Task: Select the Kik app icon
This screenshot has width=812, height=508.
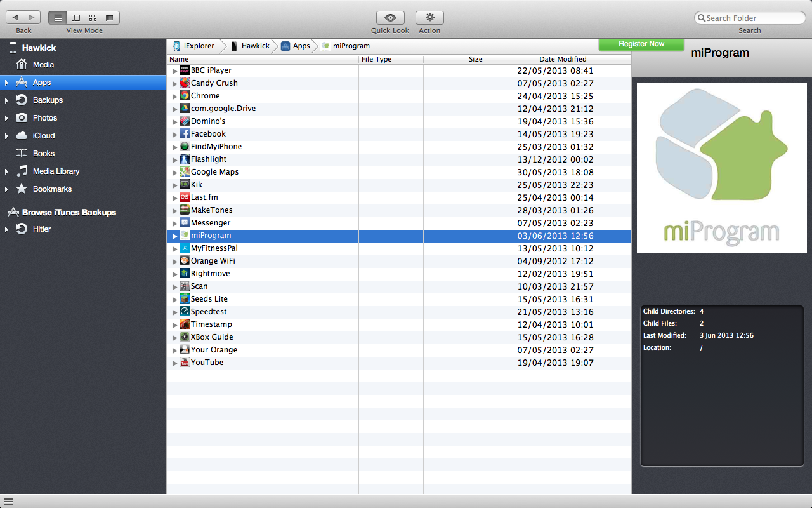Action: (x=185, y=185)
